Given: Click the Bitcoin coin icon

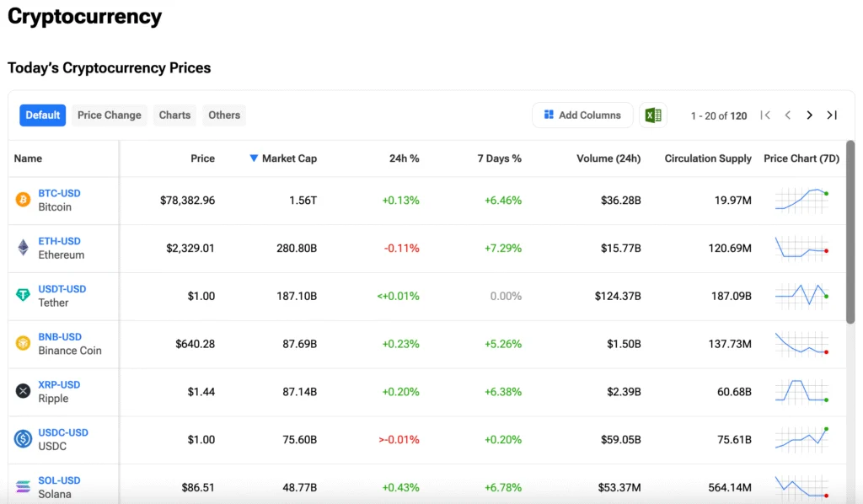Looking at the screenshot, I should [x=23, y=201].
